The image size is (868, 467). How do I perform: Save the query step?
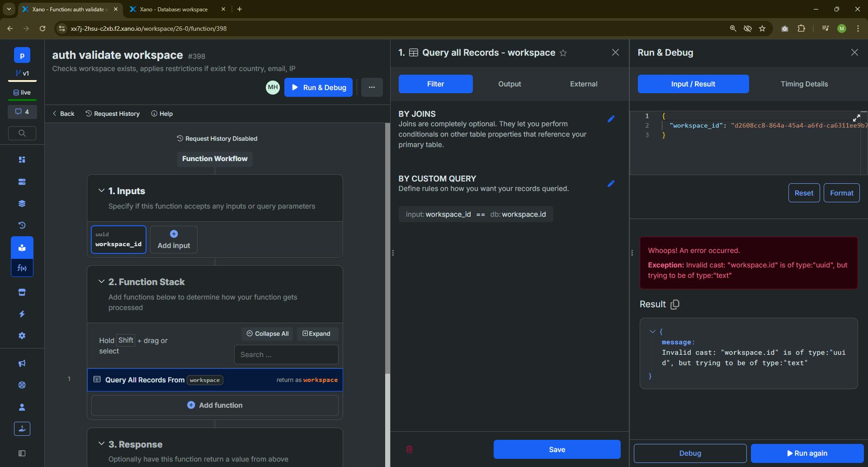[x=557, y=449]
